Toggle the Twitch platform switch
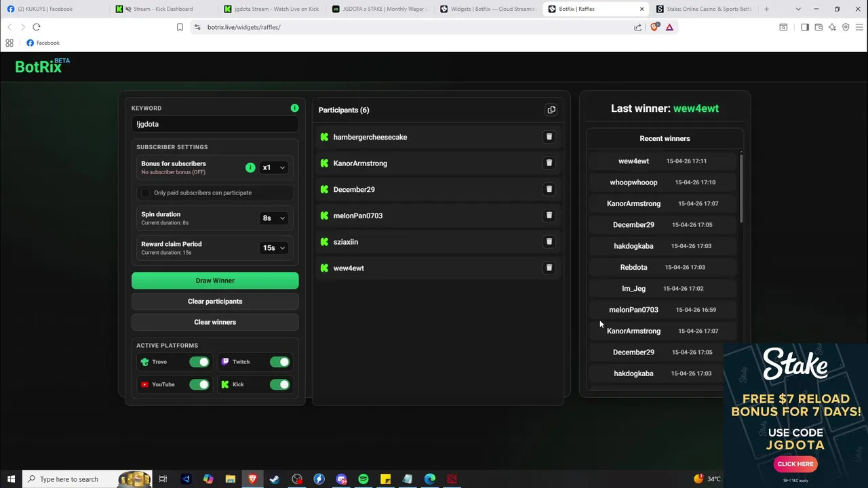The image size is (868, 488). click(279, 362)
